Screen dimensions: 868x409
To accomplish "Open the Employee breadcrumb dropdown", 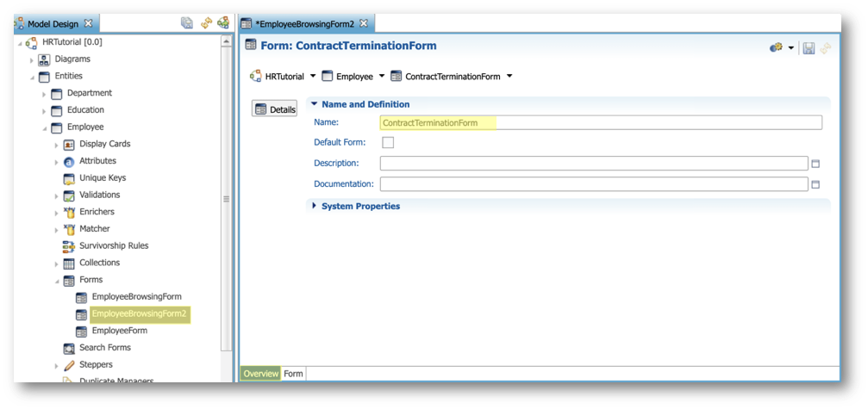I will [381, 77].
